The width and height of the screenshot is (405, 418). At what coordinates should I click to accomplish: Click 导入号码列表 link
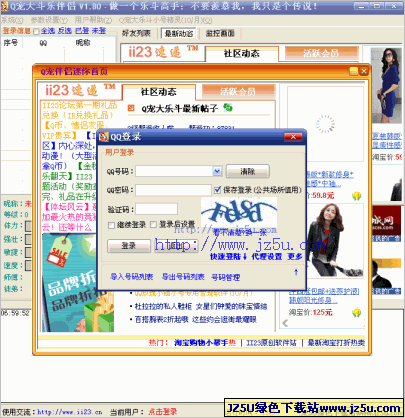click(132, 277)
